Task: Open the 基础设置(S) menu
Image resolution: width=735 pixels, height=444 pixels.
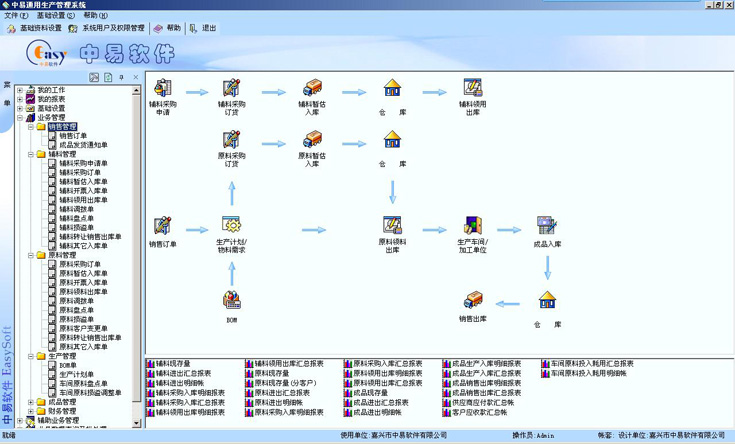Action: 56,15
